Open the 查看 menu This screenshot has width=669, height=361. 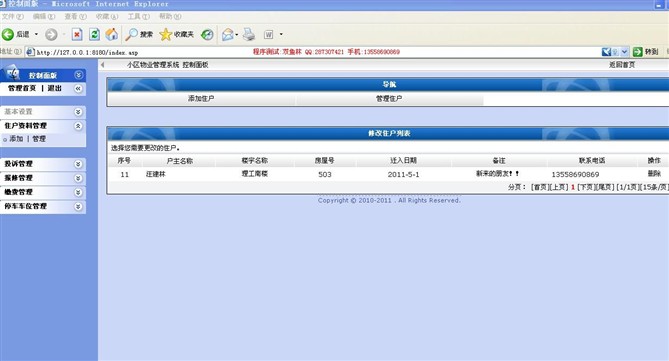[x=76, y=16]
